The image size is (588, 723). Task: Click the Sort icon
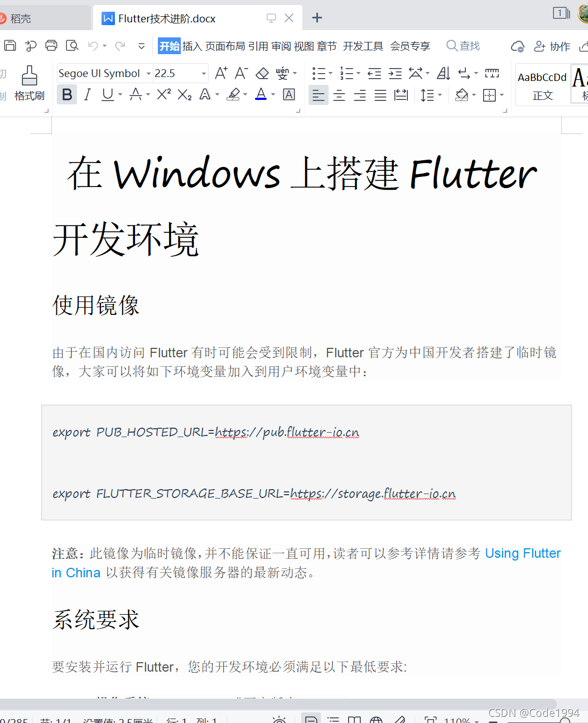coord(444,73)
